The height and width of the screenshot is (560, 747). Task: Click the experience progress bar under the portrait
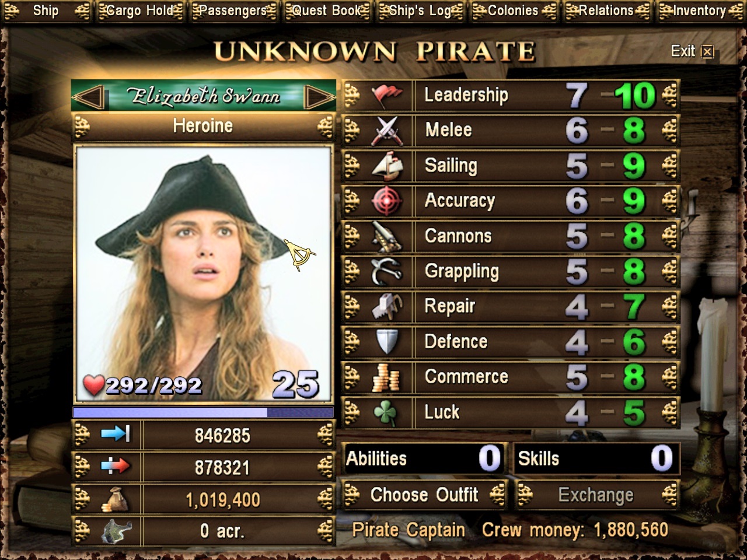pyautogui.click(x=203, y=412)
